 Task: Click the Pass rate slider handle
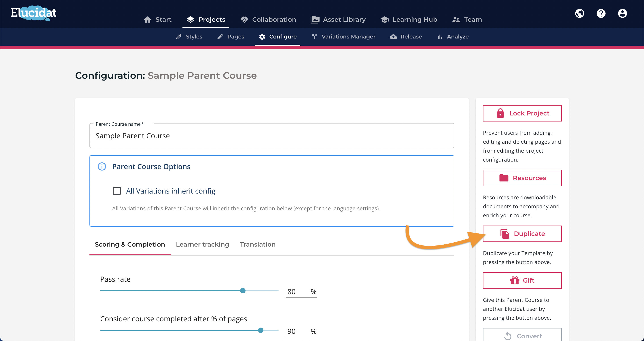tap(242, 291)
